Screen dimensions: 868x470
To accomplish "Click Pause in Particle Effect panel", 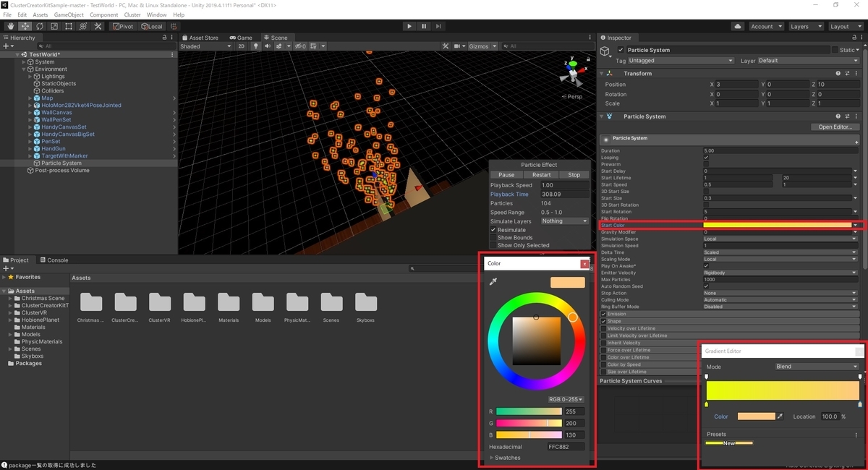I will tap(506, 175).
